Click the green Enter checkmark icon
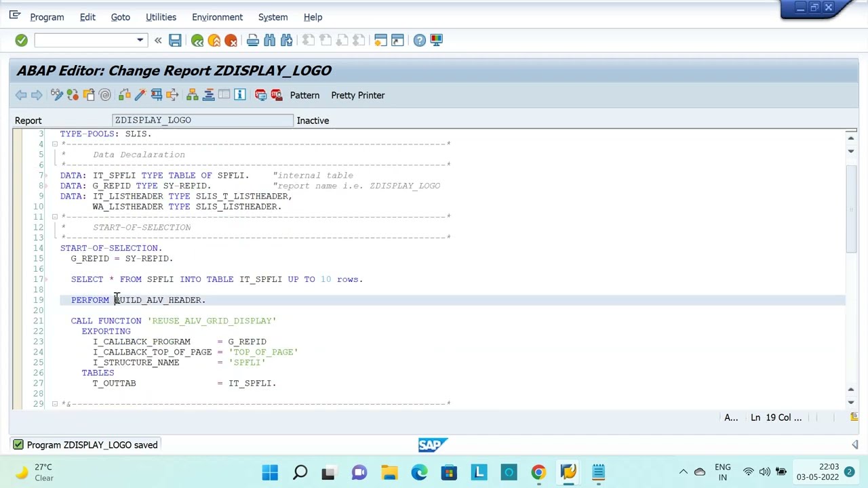The height and width of the screenshot is (488, 868). click(x=21, y=41)
